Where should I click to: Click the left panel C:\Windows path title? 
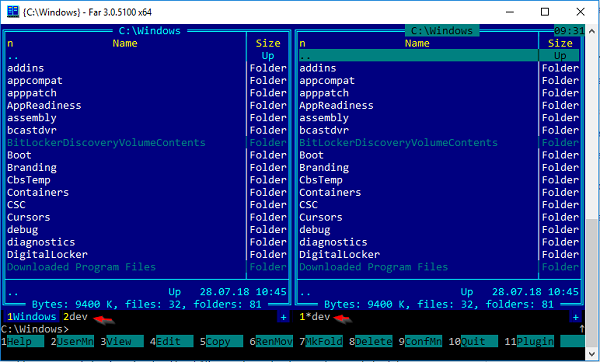point(150,31)
